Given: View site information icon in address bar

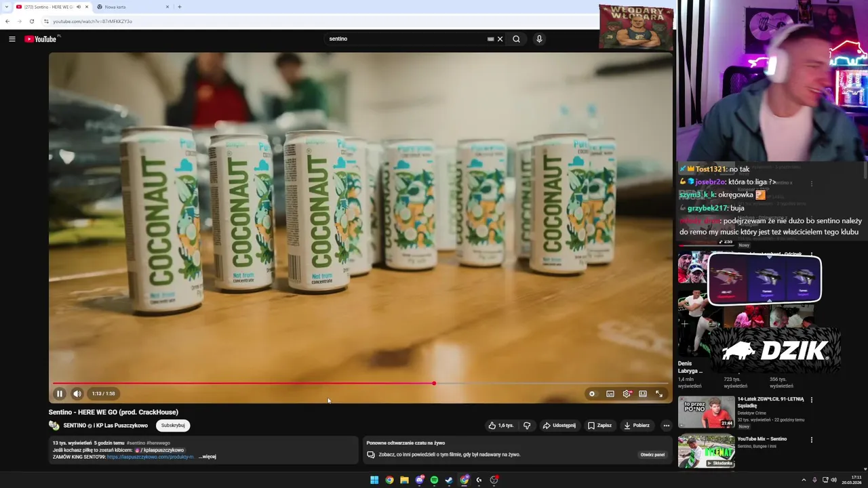Looking at the screenshot, I should coord(46,21).
